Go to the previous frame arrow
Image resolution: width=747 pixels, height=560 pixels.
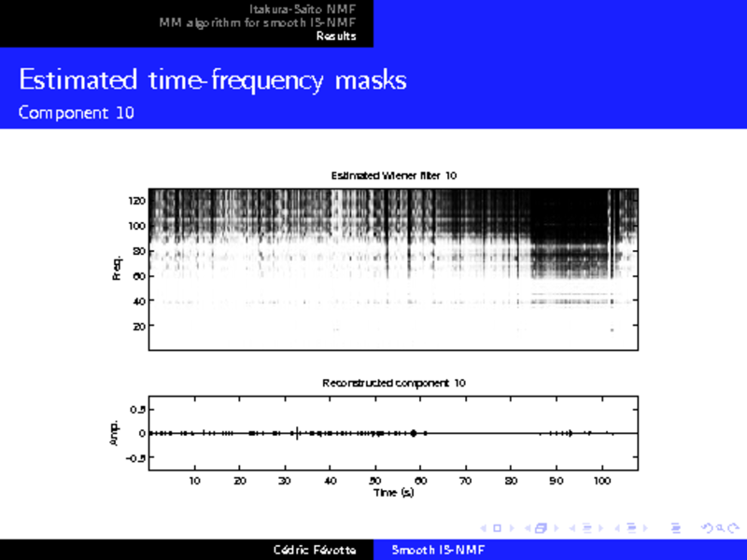click(527, 529)
